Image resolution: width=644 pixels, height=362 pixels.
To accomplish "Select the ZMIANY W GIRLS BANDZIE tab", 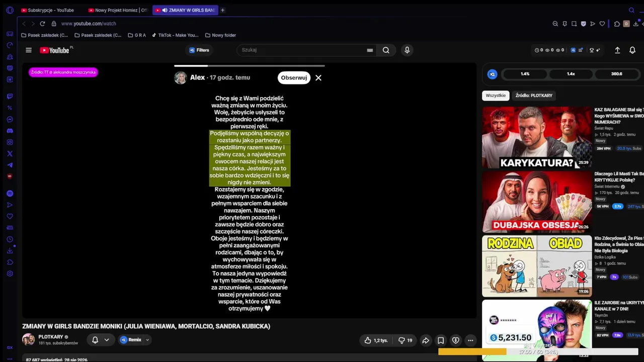I will (185, 10).
